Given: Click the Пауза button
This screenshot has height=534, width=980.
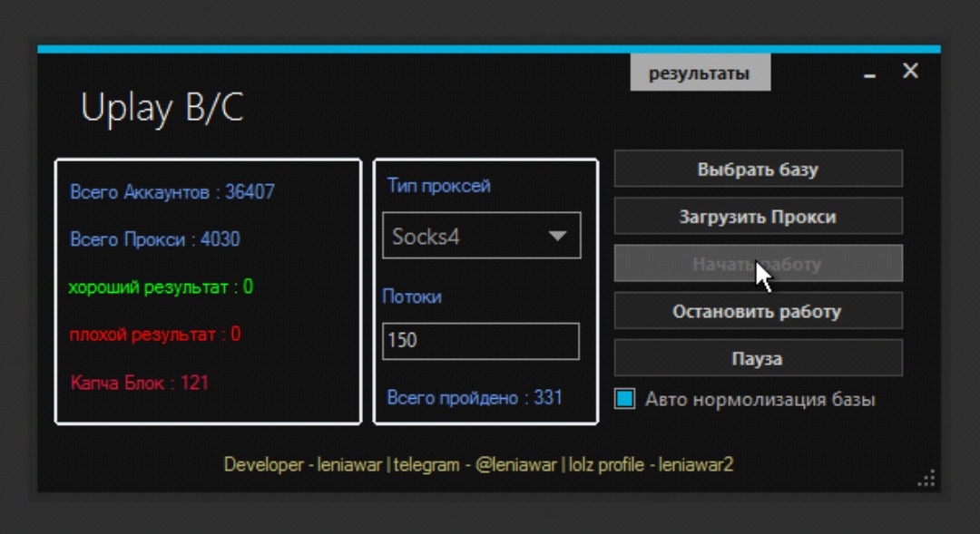Looking at the screenshot, I should pyautogui.click(x=758, y=358).
